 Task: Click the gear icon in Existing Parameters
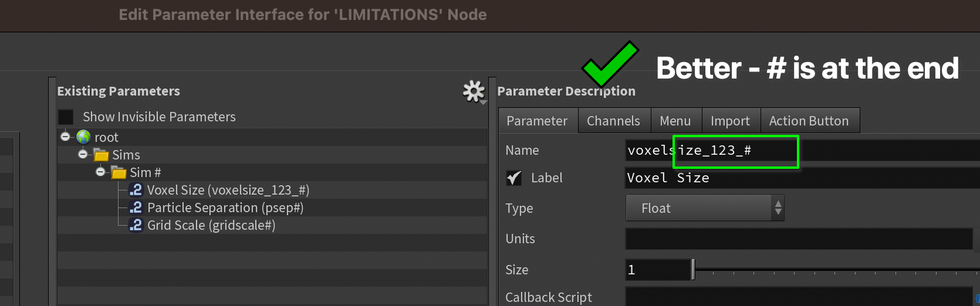[473, 91]
